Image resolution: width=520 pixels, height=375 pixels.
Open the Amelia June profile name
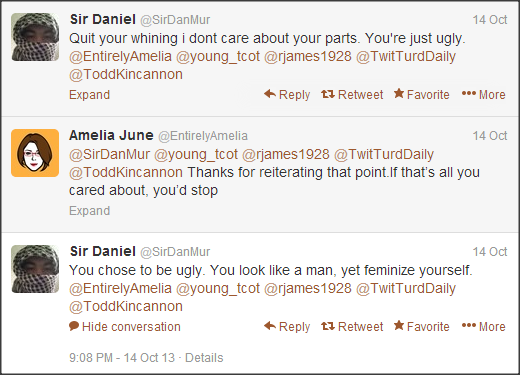click(x=111, y=135)
